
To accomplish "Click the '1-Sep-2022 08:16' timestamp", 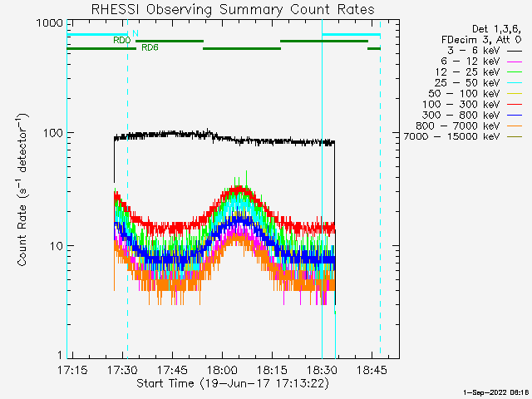I will [497, 392].
